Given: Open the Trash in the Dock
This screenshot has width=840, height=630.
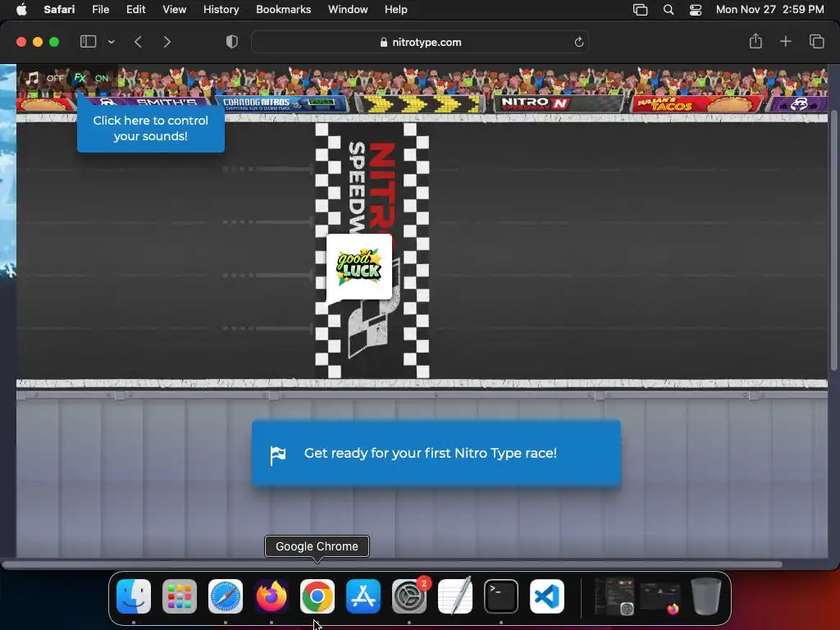Looking at the screenshot, I should point(706,596).
